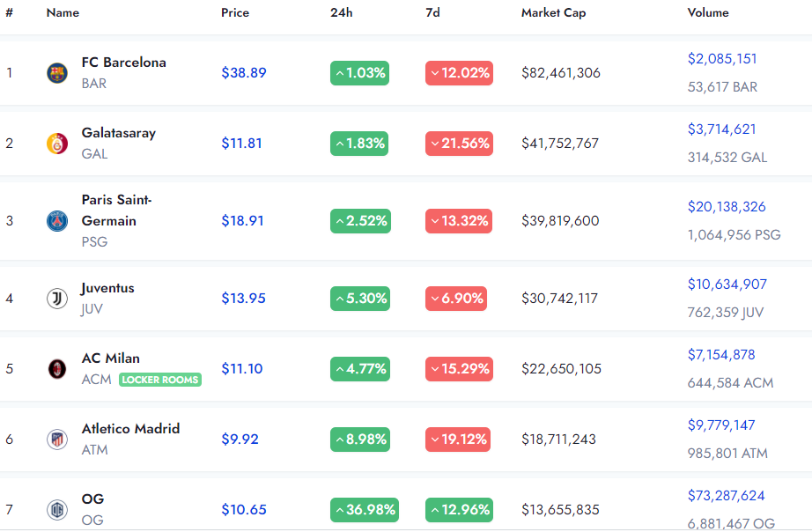
Task: Click the FC Barcelona crest icon
Action: [x=57, y=73]
